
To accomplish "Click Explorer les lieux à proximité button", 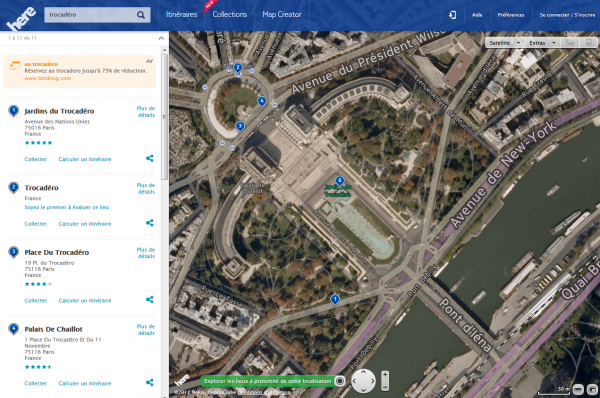I will pyautogui.click(x=267, y=381).
